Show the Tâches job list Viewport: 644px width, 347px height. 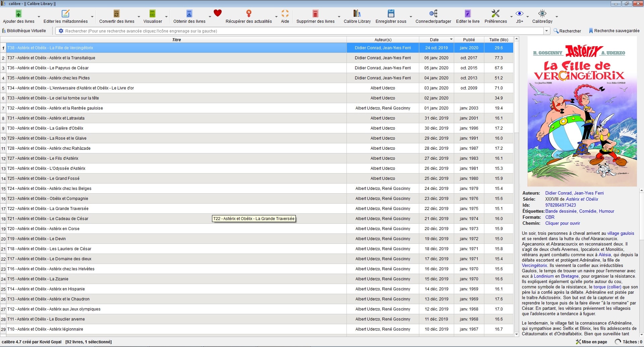628,342
